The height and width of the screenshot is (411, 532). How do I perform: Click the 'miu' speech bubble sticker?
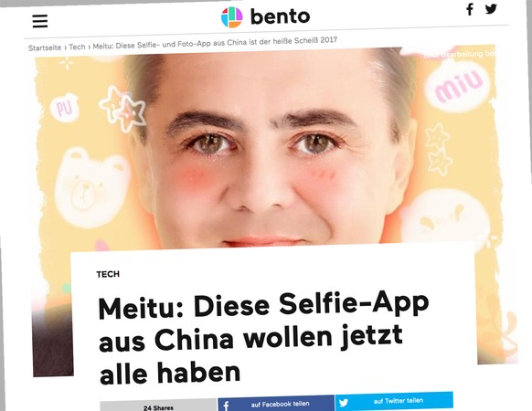click(458, 86)
